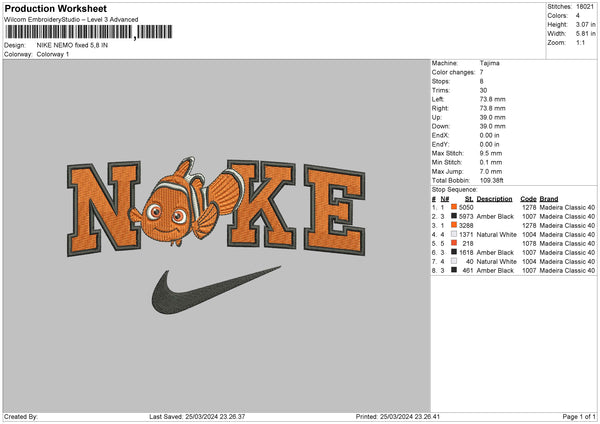This screenshot has height=424, width=600.
Task: Click stitch count "5050" in stop row 1
Action: tap(466, 207)
